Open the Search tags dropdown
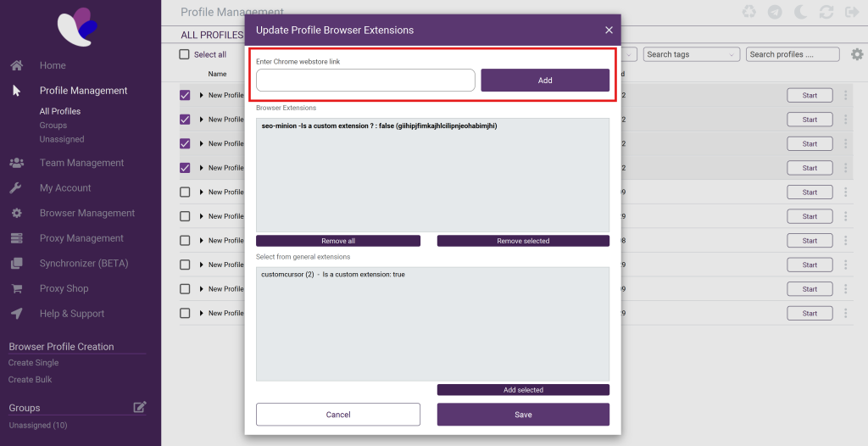Screen dimensions: 868x446 tap(692, 54)
